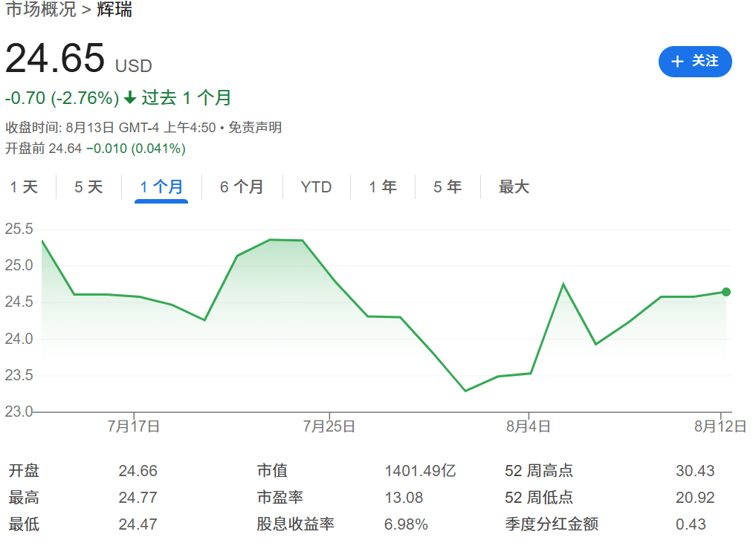This screenshot has height=543, width=756.
Task: Click the 开盘 value 24.66
Action: [138, 471]
